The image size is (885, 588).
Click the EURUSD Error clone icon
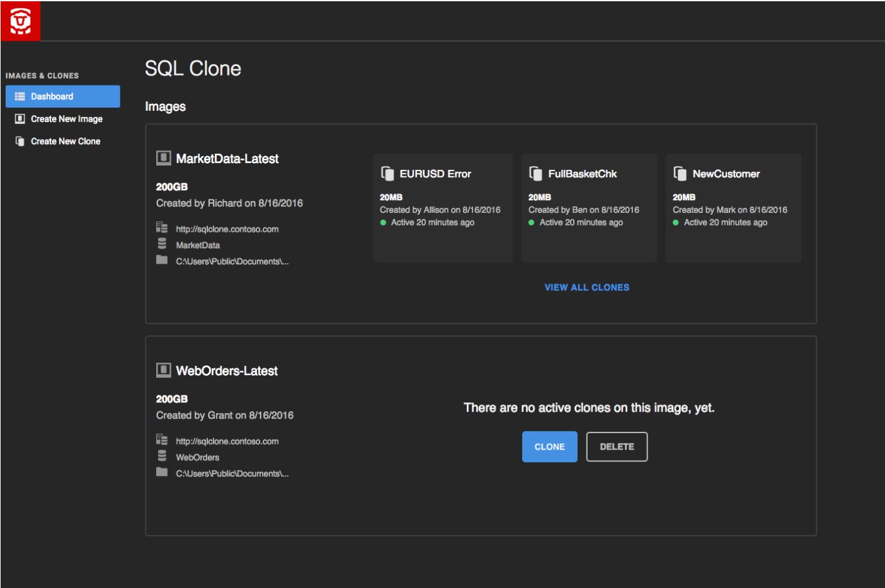(x=387, y=173)
